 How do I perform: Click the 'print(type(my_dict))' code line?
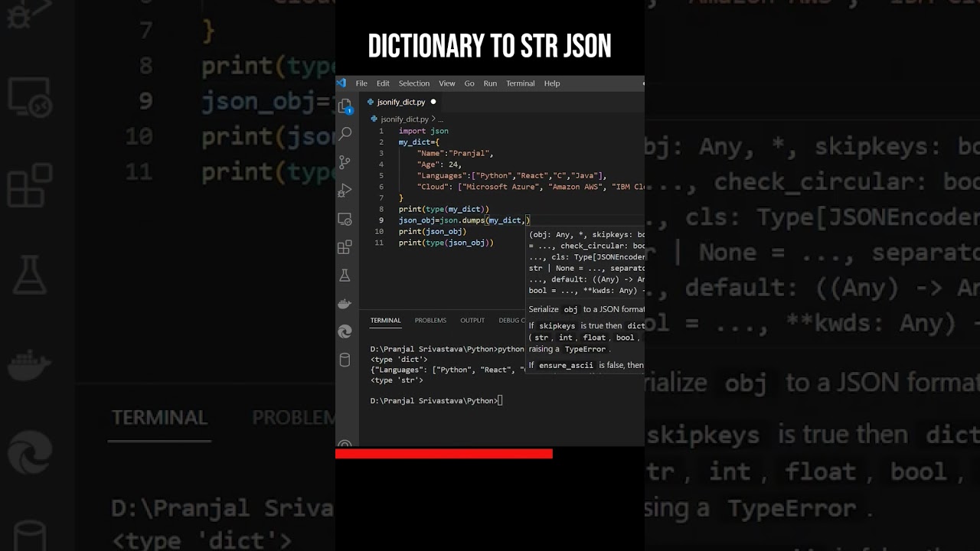[444, 209]
